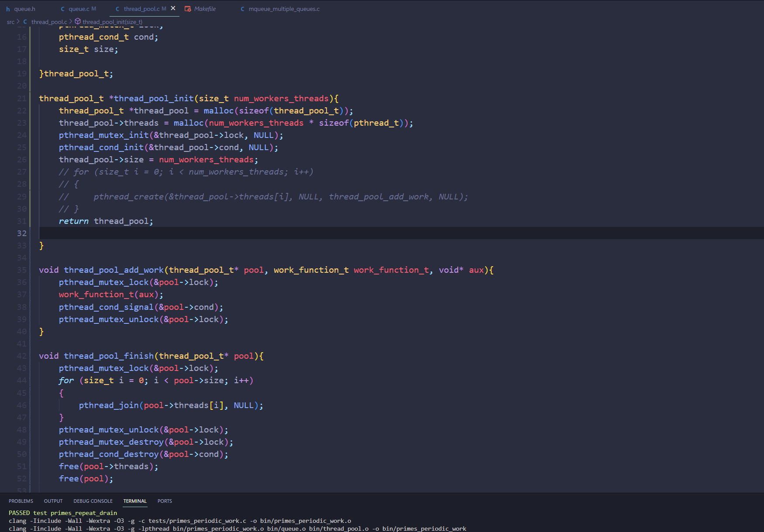Open the thread_pool_init(size_t) breadcrumb symbol list

point(112,22)
